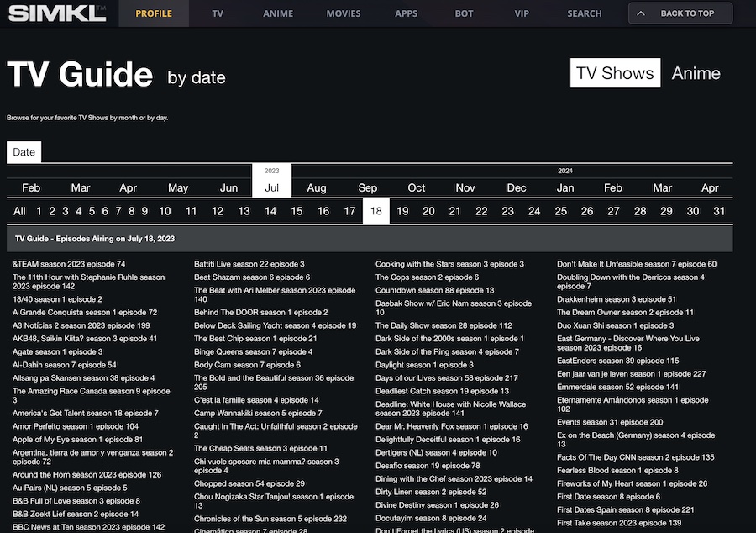Select day 1 in the day row
The image size is (756, 533).
pos(39,211)
